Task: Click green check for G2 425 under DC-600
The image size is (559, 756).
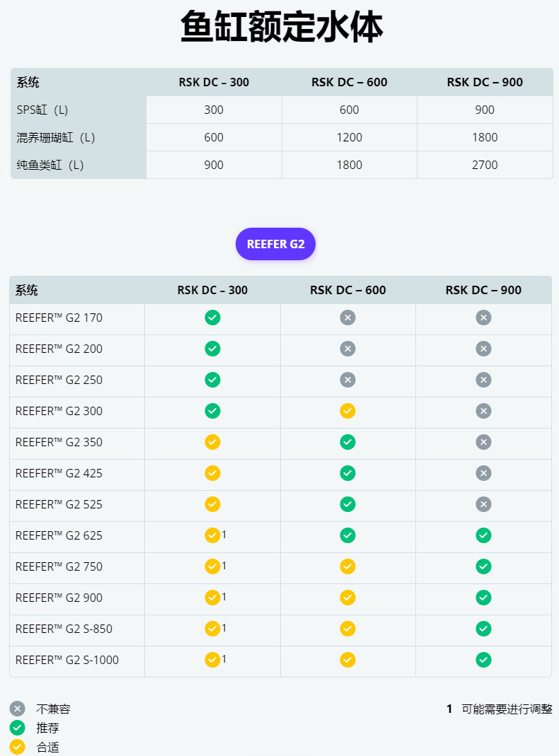Action: pos(347,473)
